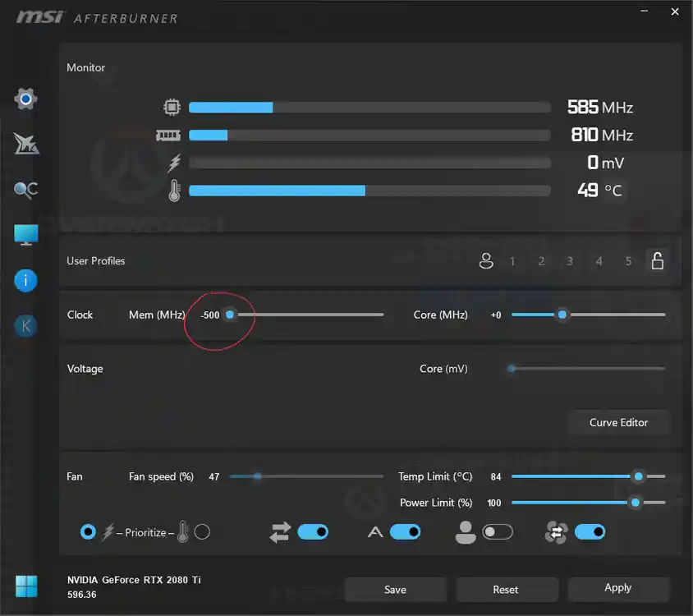Open the OC Scanner icon

tap(25, 189)
